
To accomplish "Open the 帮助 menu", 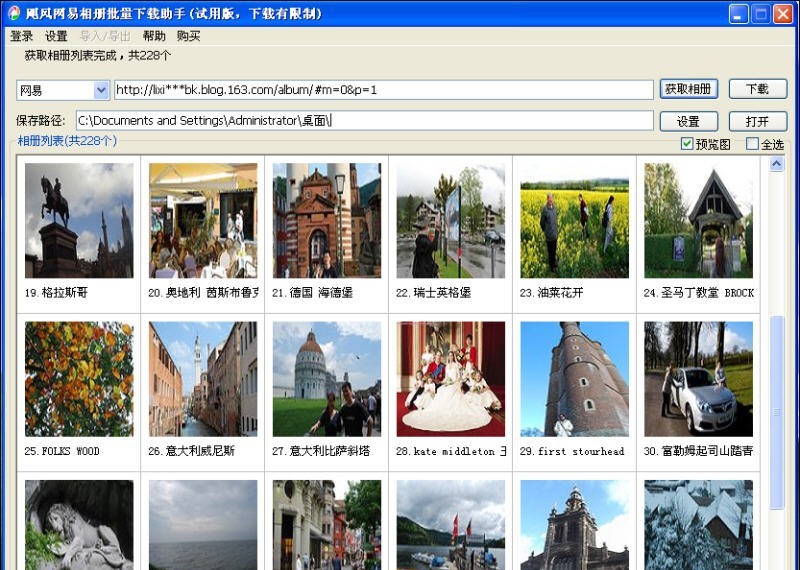I will pos(154,36).
